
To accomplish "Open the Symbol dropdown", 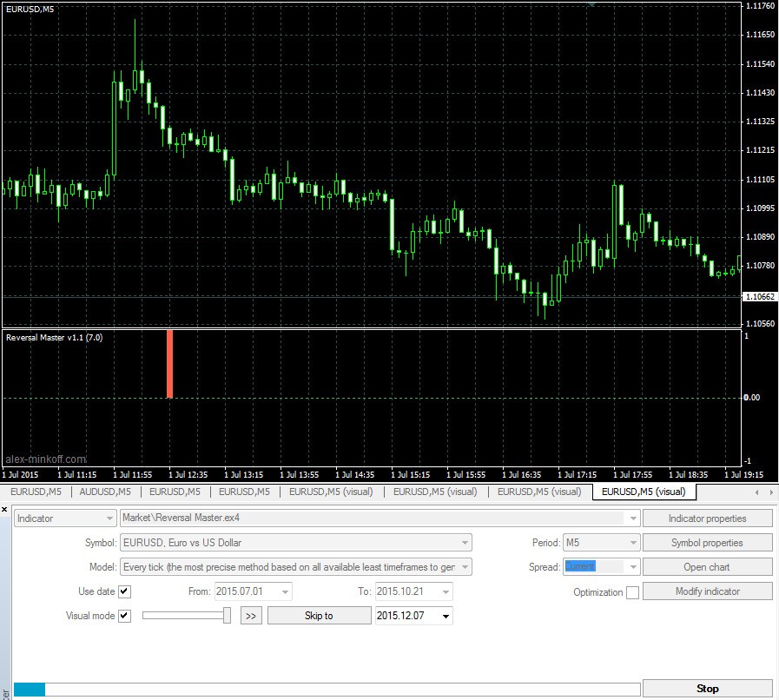I will (x=462, y=542).
